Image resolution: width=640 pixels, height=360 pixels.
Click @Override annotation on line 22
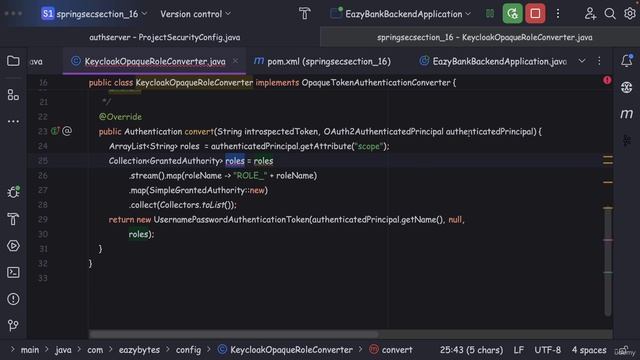(120, 117)
